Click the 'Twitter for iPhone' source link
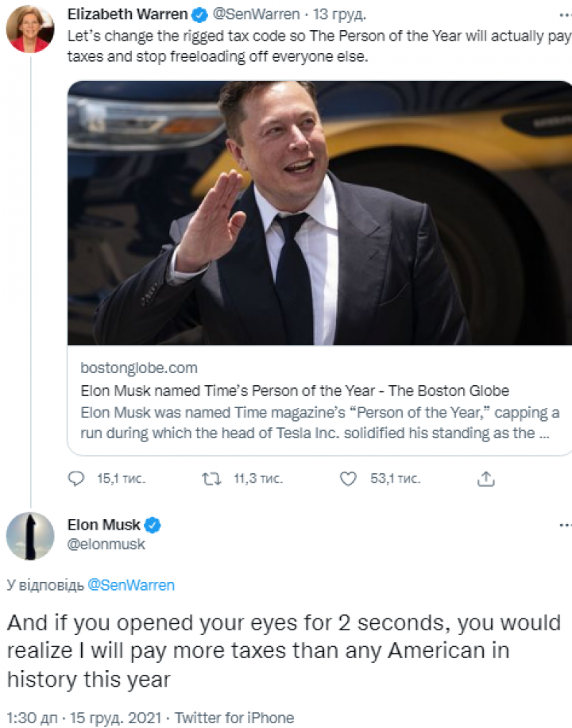This screenshot has width=572, height=728. pos(234,718)
